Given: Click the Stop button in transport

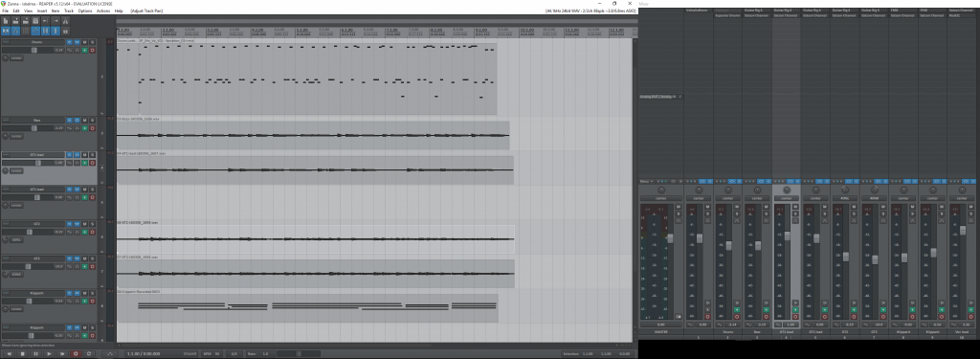Looking at the screenshot, I should [x=23, y=354].
